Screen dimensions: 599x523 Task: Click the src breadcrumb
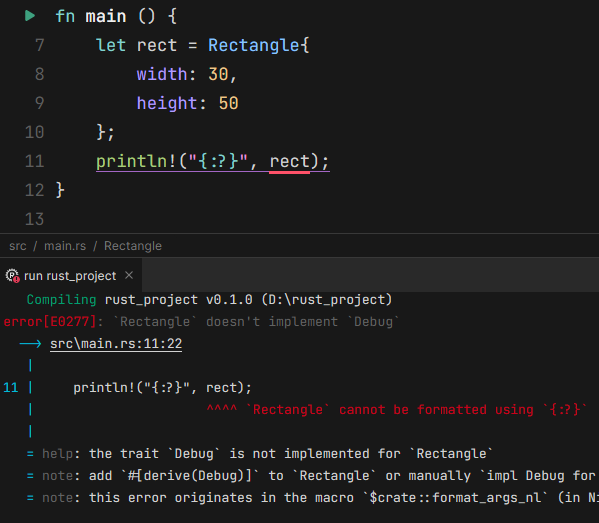pos(18,246)
